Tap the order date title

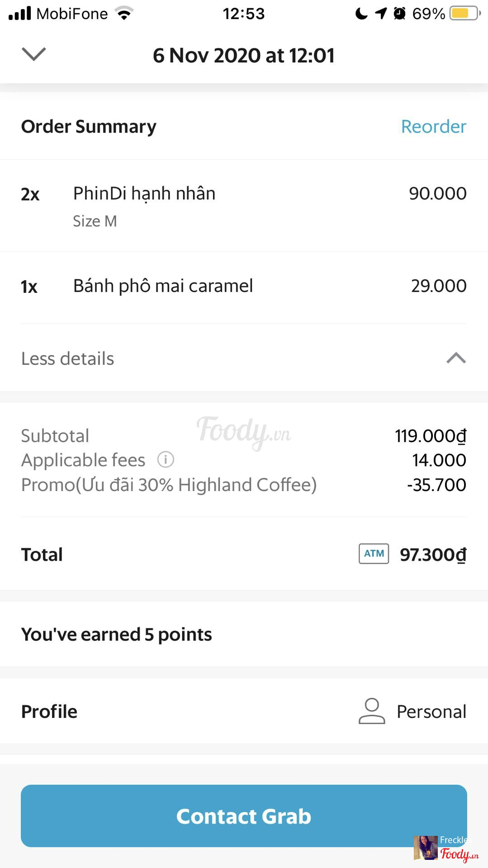pyautogui.click(x=244, y=56)
